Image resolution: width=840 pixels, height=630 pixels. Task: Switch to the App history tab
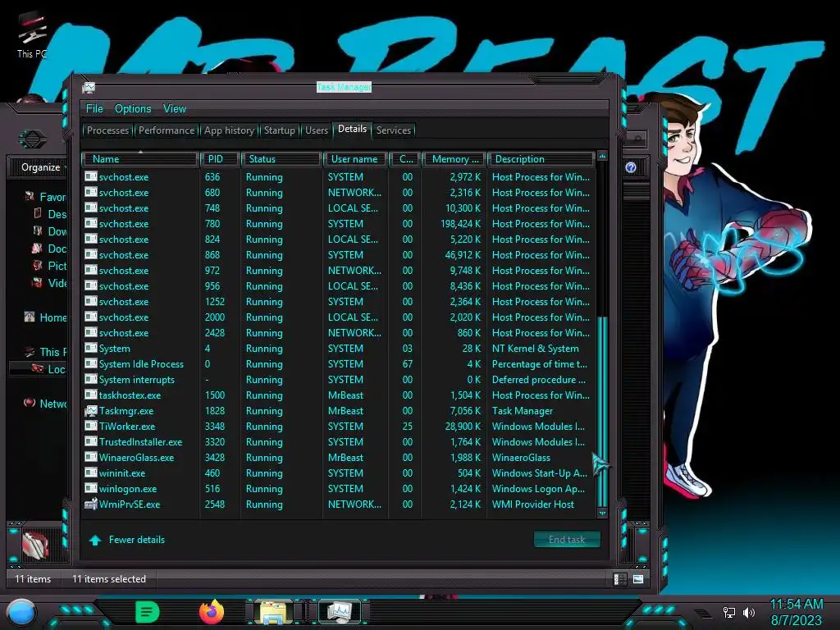pos(229,130)
